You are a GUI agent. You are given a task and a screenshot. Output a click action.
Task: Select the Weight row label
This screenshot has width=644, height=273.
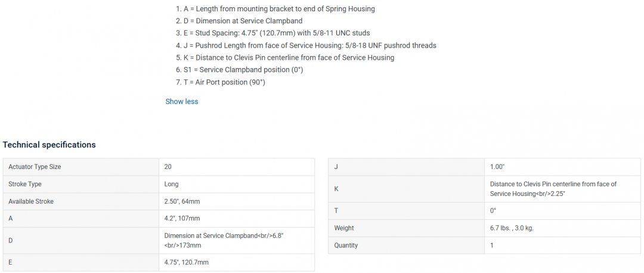(x=344, y=228)
